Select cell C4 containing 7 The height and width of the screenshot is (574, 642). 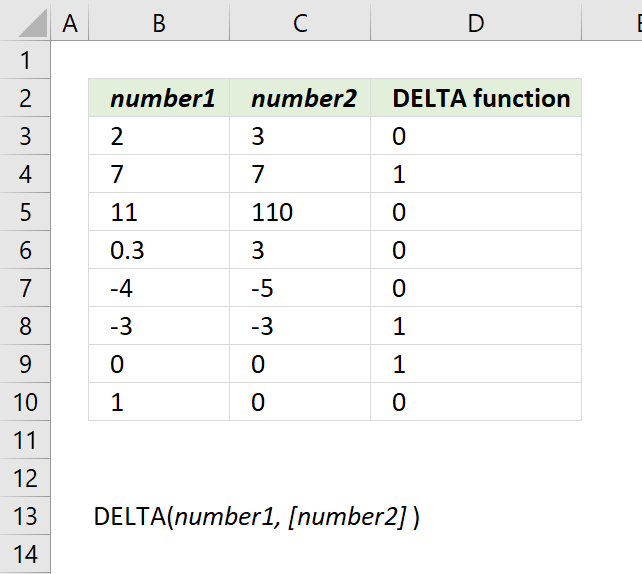(x=300, y=174)
